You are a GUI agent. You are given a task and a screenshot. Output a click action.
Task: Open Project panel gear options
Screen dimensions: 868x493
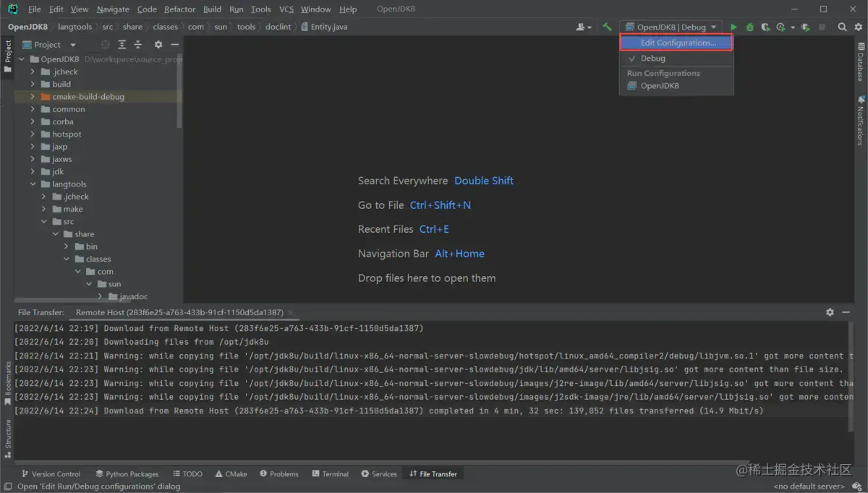point(158,45)
